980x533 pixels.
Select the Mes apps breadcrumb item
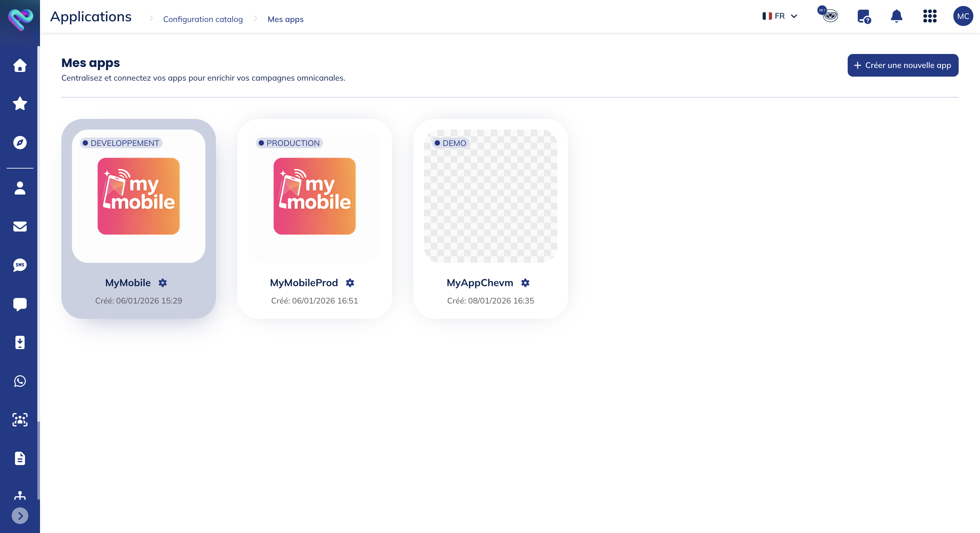(285, 19)
